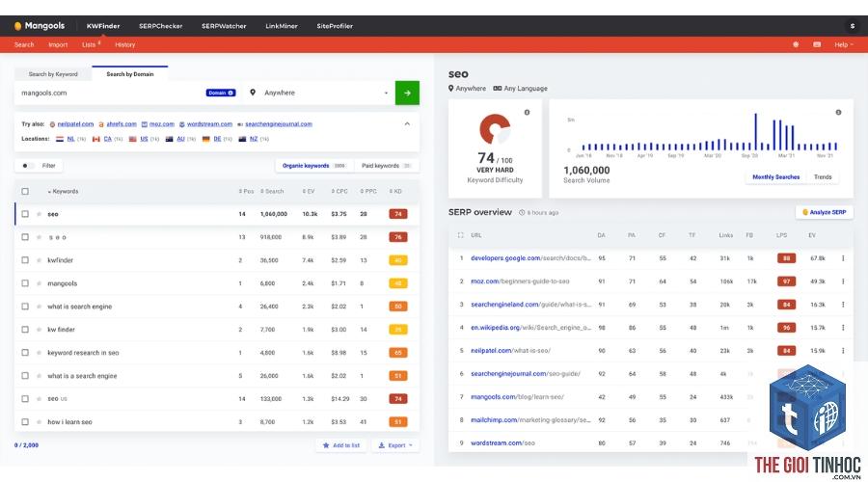Click the clock icon beside '6 hours ago'
This screenshot has width=868, height=482.
[x=522, y=212]
